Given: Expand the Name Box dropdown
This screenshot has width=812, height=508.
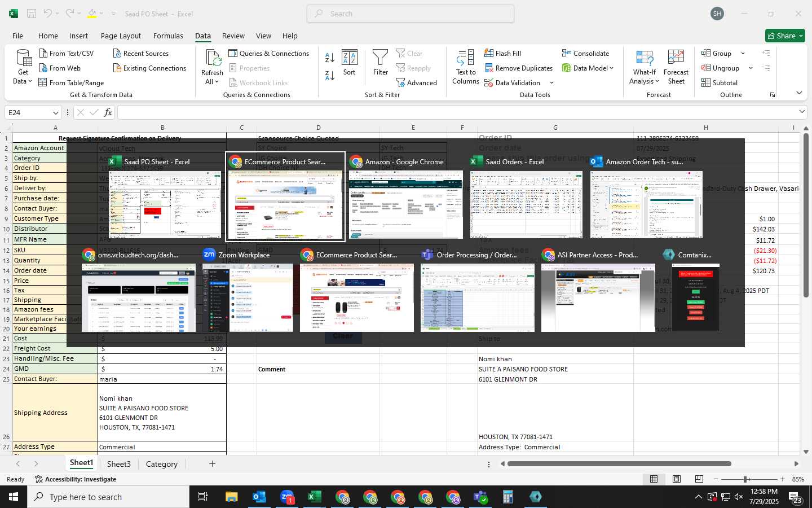Looking at the screenshot, I should click(55, 112).
